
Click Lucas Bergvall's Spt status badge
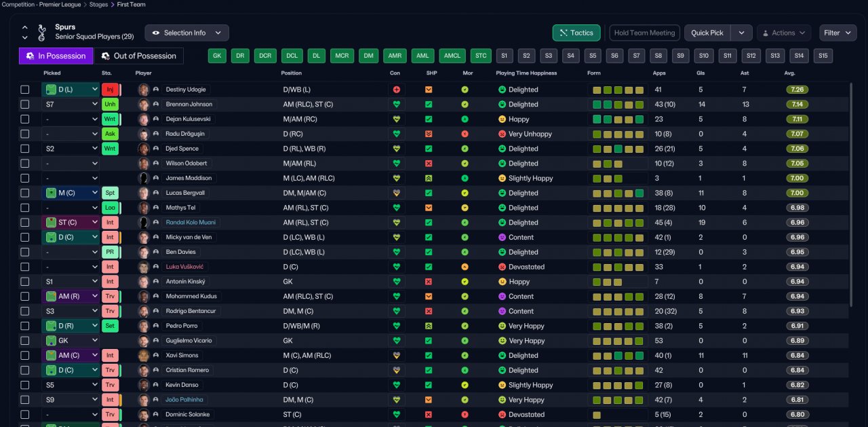(x=110, y=193)
